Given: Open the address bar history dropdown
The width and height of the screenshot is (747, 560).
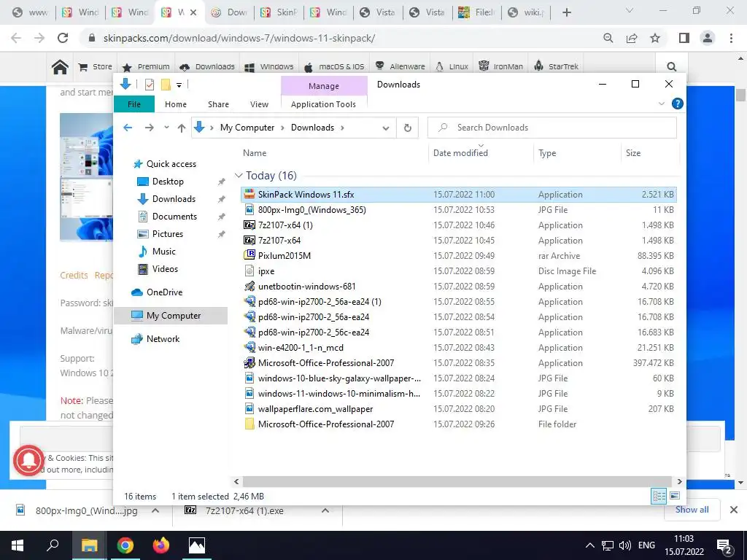Looking at the screenshot, I should pos(386,128).
